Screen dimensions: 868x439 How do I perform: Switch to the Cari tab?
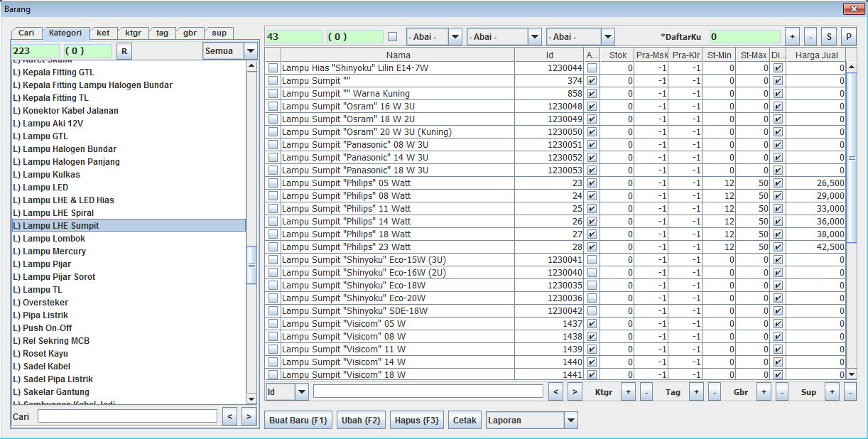tap(26, 33)
